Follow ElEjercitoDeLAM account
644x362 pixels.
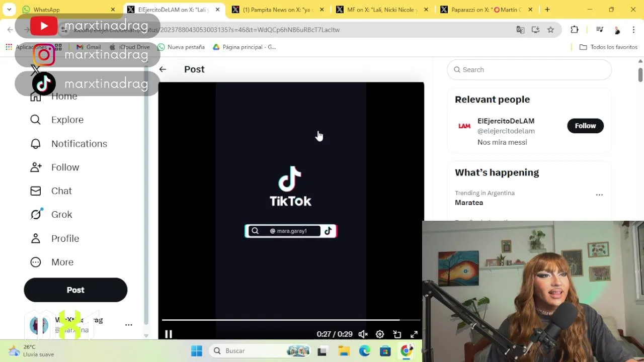click(x=585, y=126)
